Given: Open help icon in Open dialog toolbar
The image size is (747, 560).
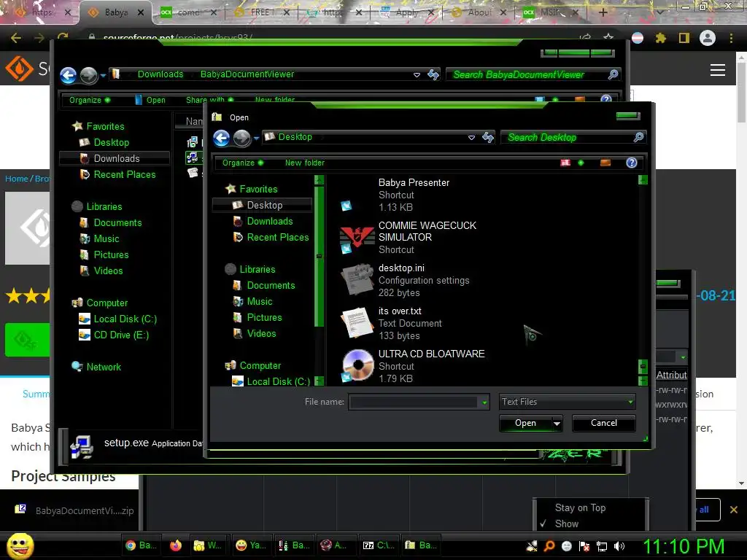Looking at the screenshot, I should click(631, 163).
